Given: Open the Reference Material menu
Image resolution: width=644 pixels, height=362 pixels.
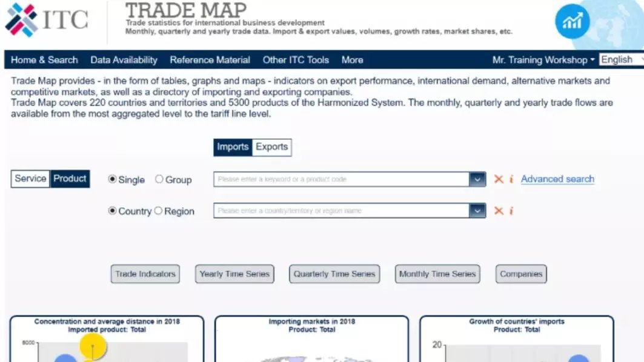Looking at the screenshot, I should [210, 60].
